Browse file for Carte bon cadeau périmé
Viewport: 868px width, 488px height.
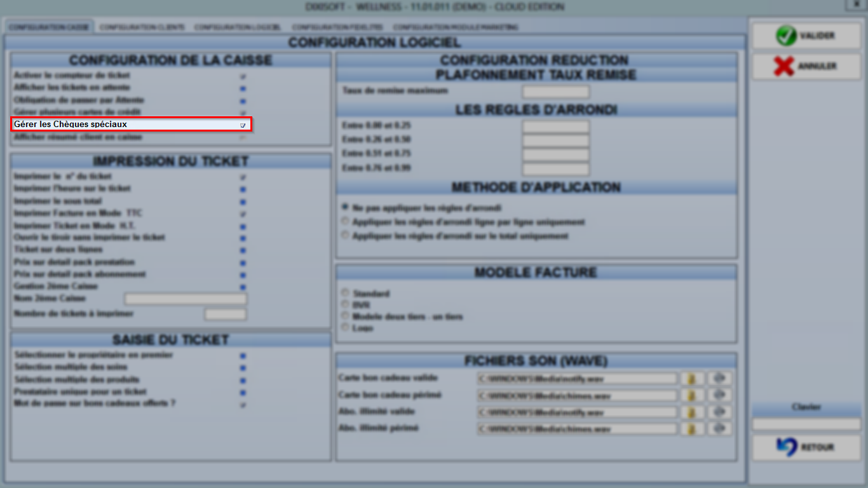point(691,395)
